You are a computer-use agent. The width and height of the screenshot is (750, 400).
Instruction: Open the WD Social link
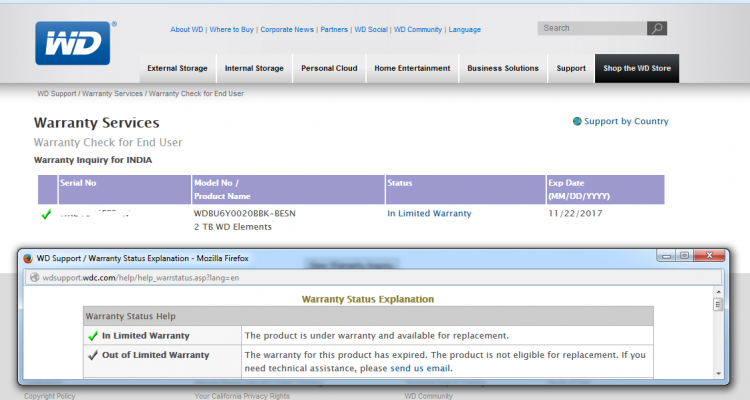point(371,30)
